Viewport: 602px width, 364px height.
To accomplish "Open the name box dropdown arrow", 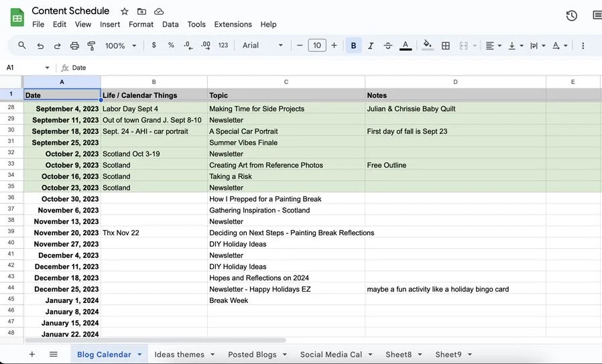I will click(x=47, y=68).
